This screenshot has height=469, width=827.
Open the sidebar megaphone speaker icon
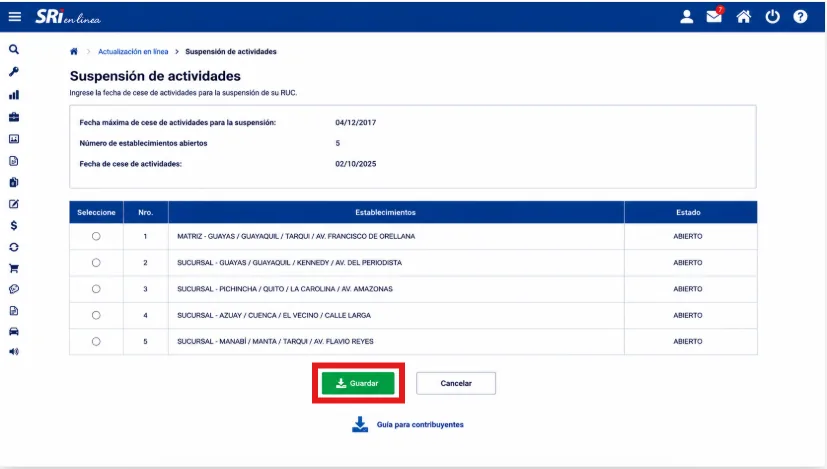coord(14,352)
